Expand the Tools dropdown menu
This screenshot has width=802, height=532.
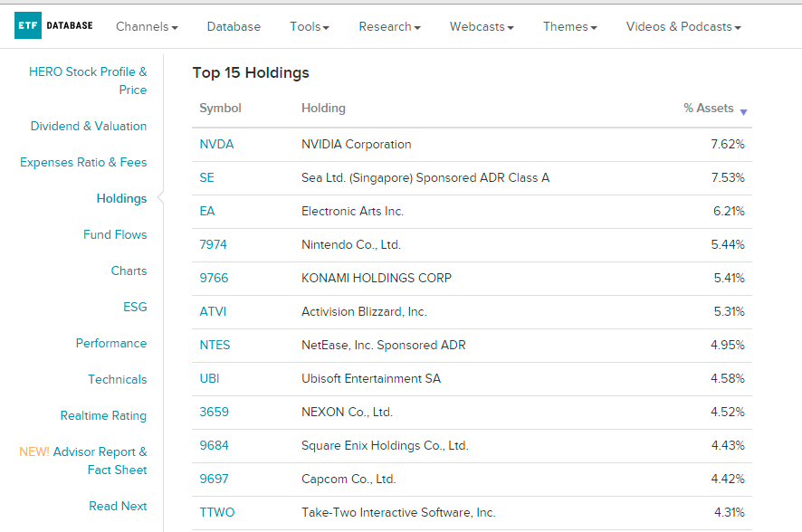pyautogui.click(x=310, y=26)
